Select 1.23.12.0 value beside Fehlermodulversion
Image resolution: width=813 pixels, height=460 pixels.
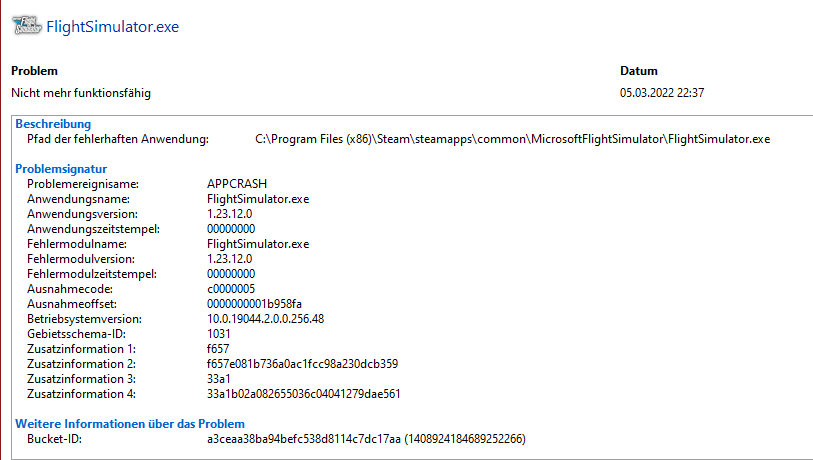[x=230, y=259]
